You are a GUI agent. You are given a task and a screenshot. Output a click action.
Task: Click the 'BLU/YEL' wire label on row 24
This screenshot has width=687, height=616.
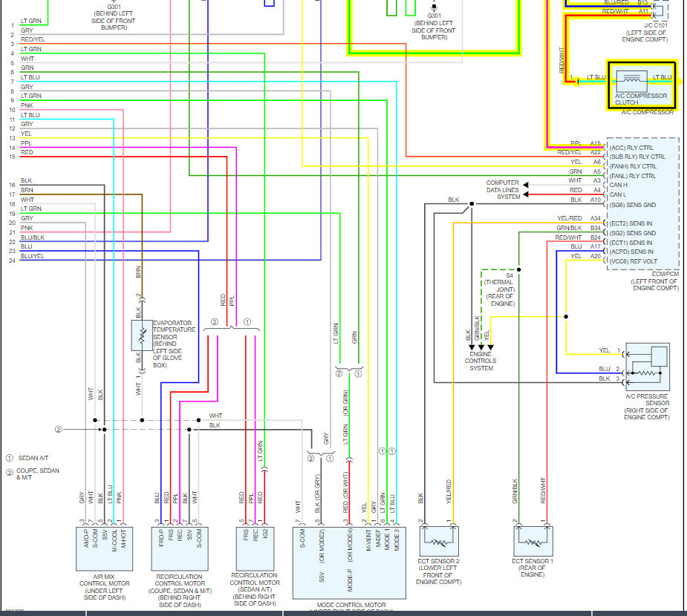click(33, 256)
